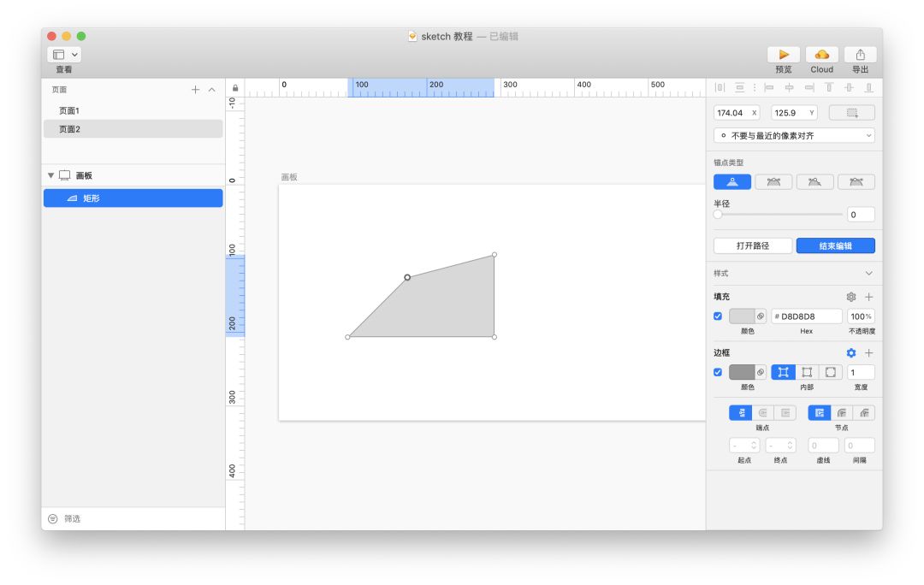
Task: Toggle the border checkbox
Action: tap(718, 372)
